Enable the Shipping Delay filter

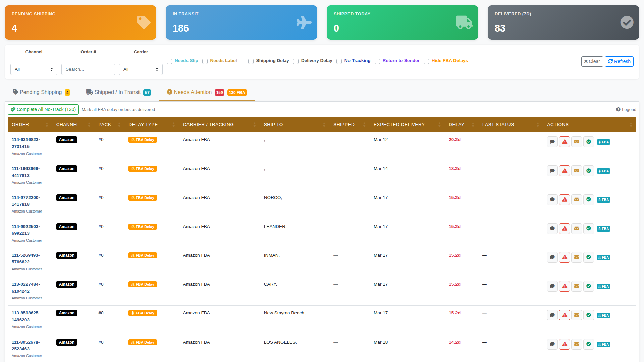point(251,61)
